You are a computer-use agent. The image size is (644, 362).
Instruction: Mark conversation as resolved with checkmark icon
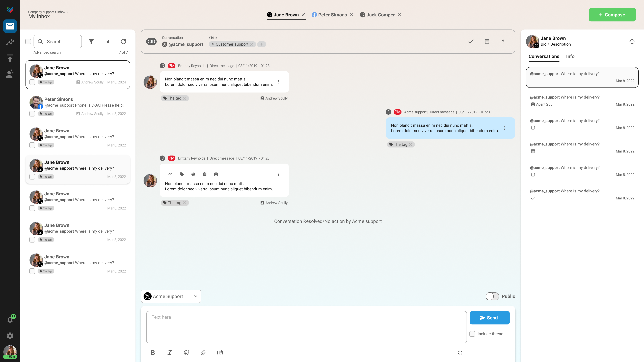coord(471,41)
